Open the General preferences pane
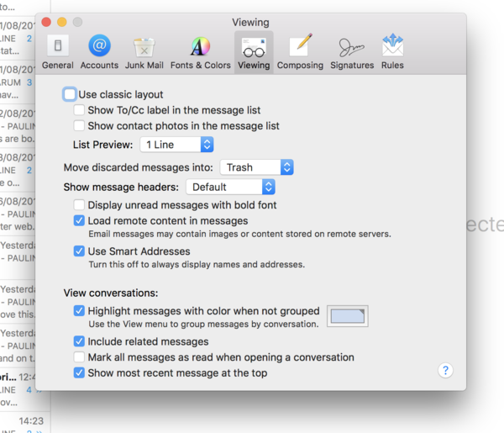This screenshot has width=504, height=433. (x=57, y=52)
